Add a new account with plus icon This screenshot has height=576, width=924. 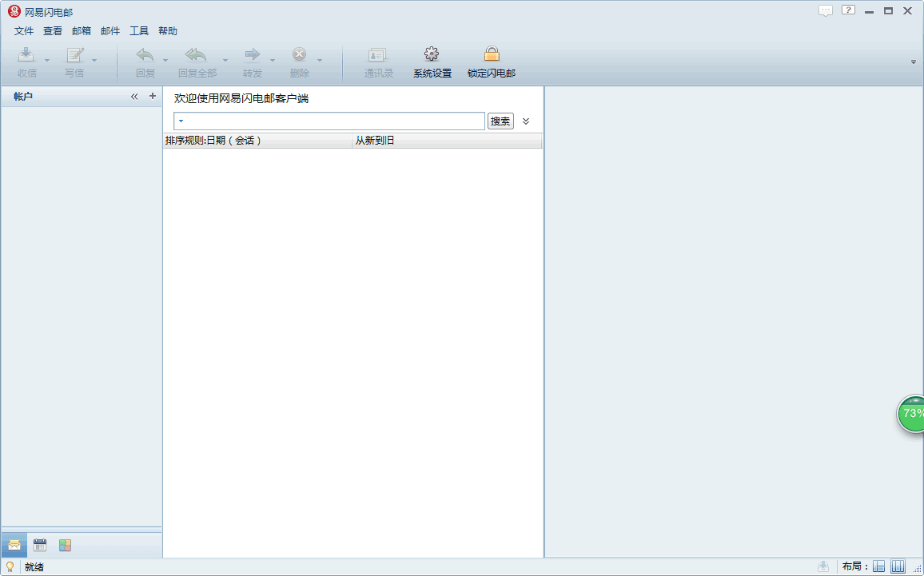153,96
